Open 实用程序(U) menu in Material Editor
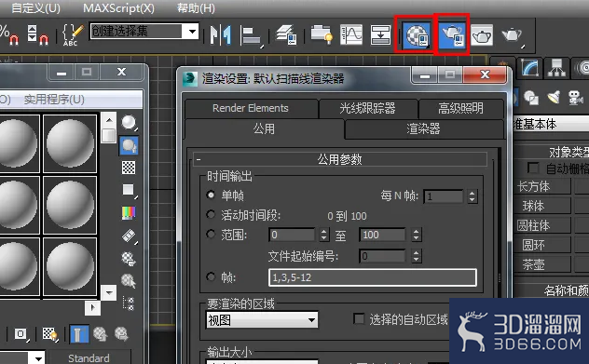The image size is (589, 364). coord(54,100)
